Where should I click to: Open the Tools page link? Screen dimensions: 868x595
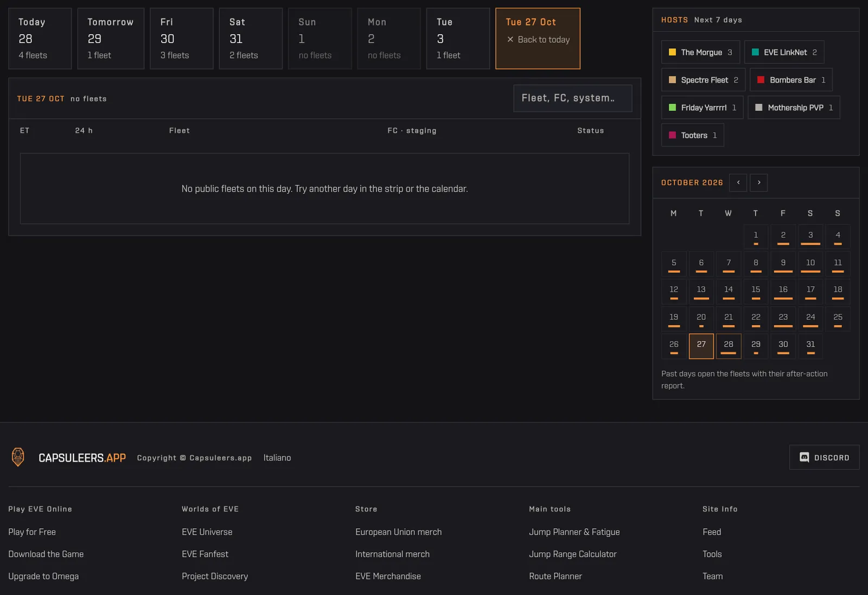point(712,554)
